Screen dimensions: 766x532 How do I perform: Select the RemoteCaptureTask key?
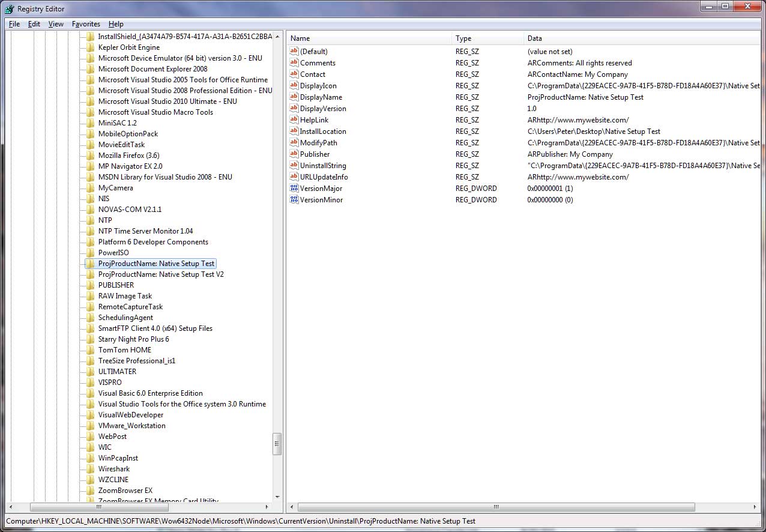point(130,307)
